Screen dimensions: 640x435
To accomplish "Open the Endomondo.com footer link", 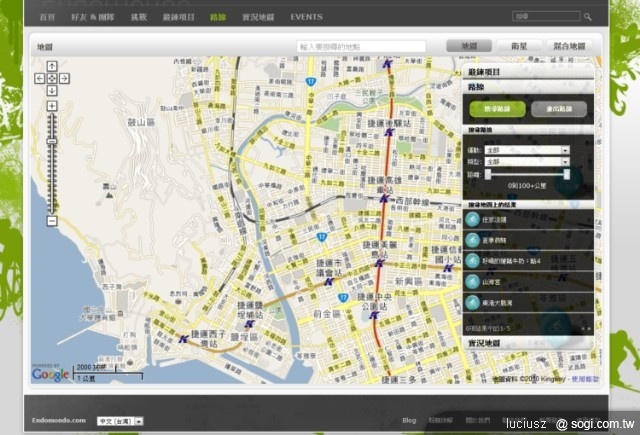I will click(x=59, y=420).
